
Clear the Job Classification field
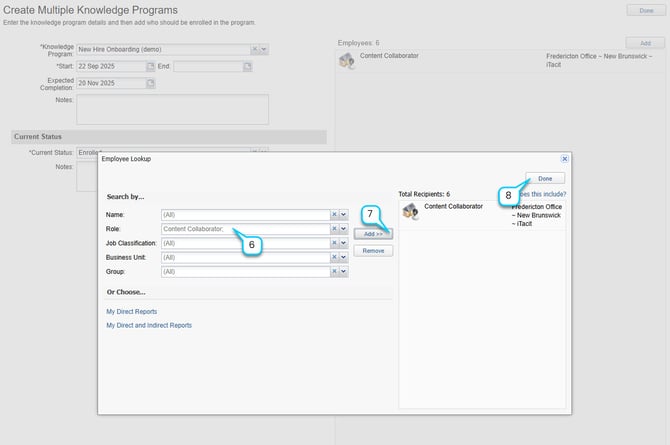334,243
